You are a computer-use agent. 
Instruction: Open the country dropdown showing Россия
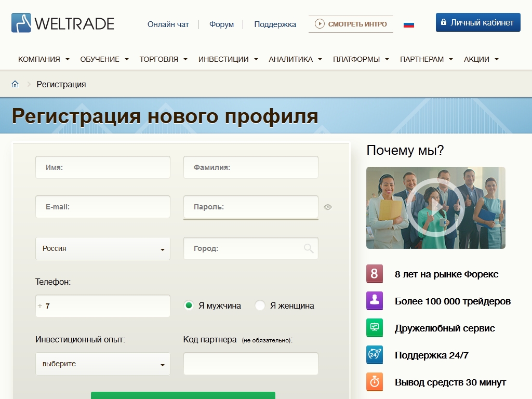pyautogui.click(x=102, y=249)
